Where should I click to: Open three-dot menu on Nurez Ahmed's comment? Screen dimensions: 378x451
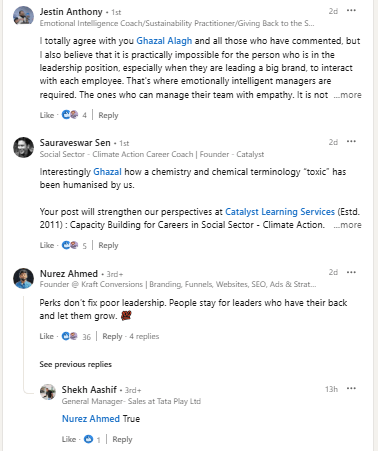(351, 272)
